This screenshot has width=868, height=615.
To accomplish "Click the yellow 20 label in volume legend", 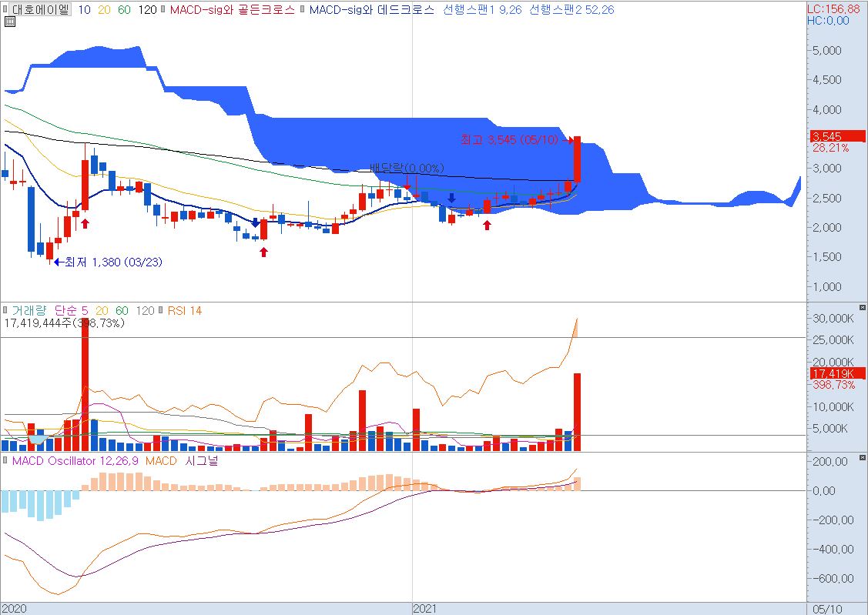I will tap(102, 310).
